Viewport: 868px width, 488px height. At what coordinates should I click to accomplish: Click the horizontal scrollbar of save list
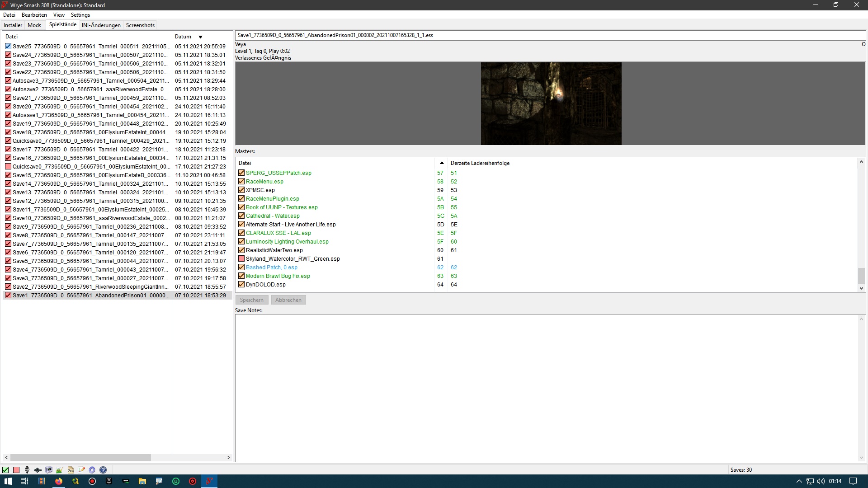click(x=81, y=458)
